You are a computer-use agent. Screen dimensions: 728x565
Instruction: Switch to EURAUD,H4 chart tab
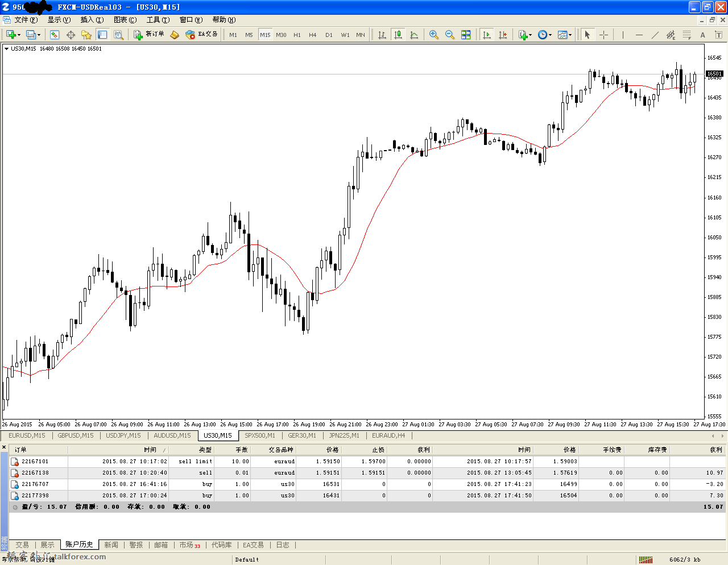388,435
